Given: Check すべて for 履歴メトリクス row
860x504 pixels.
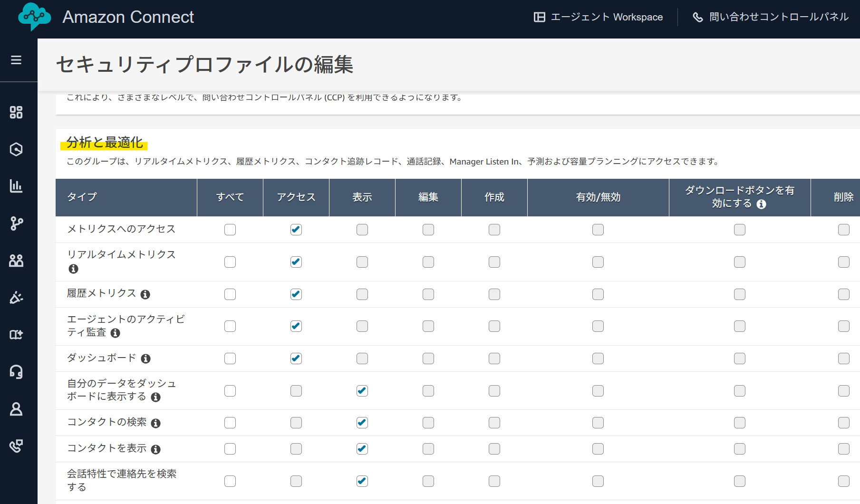Looking at the screenshot, I should [x=230, y=294].
